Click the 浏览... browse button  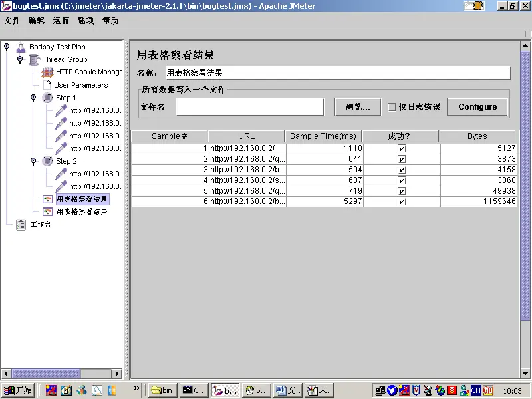[358, 107]
